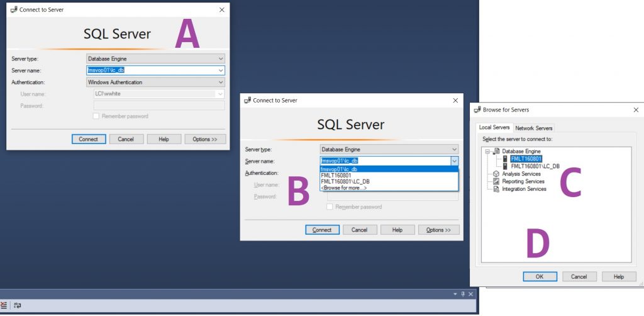Click the Database Engine server icon in tree

coord(496,151)
